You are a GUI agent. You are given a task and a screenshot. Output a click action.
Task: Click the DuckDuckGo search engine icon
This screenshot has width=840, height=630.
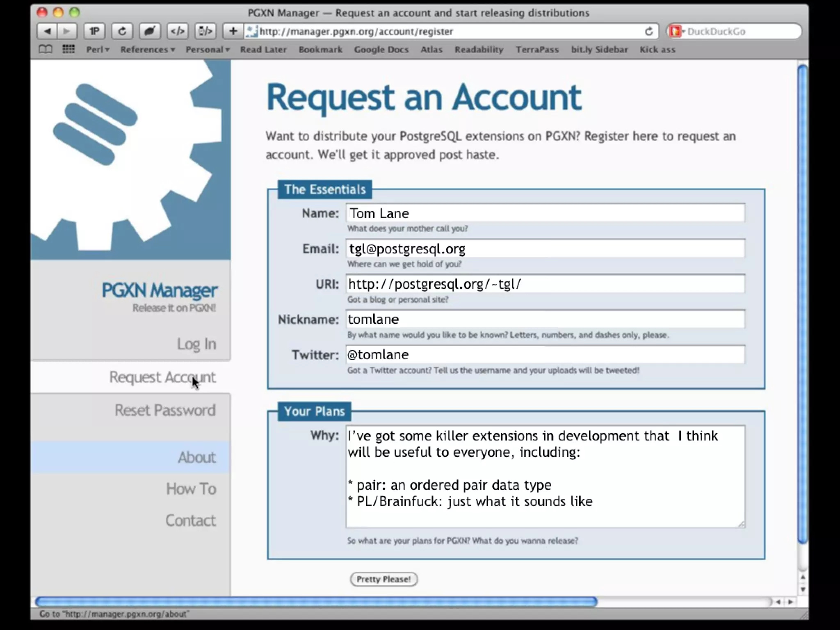(x=676, y=31)
